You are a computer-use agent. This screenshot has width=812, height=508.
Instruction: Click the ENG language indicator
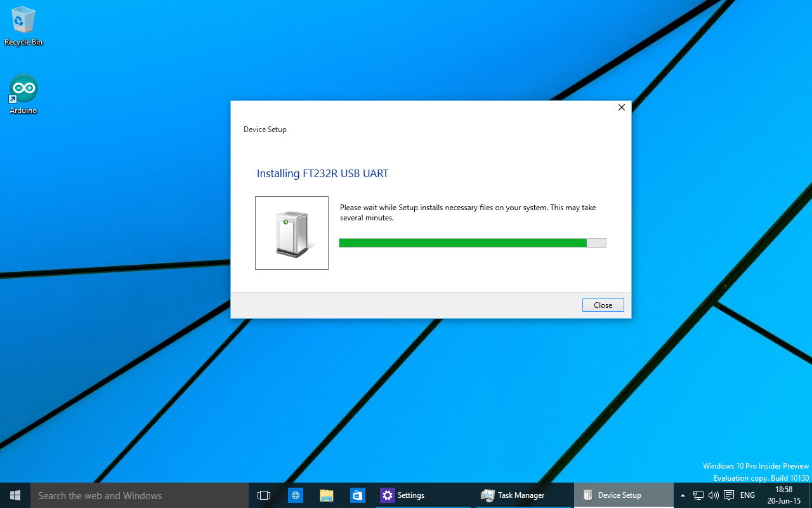[747, 495]
